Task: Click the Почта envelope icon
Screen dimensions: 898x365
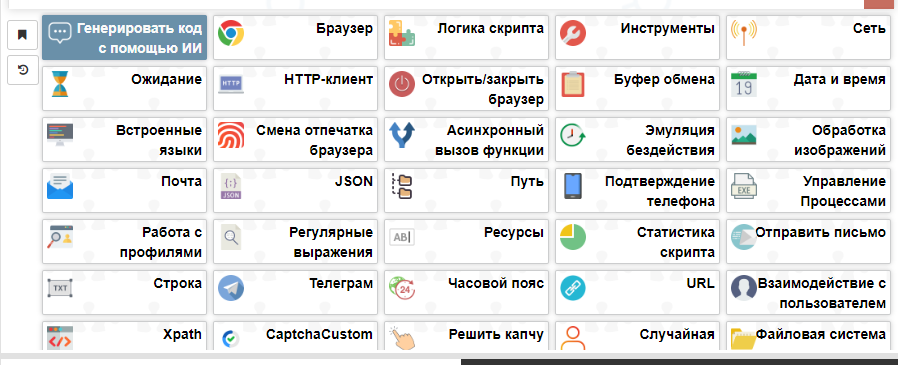Action: (x=60, y=186)
